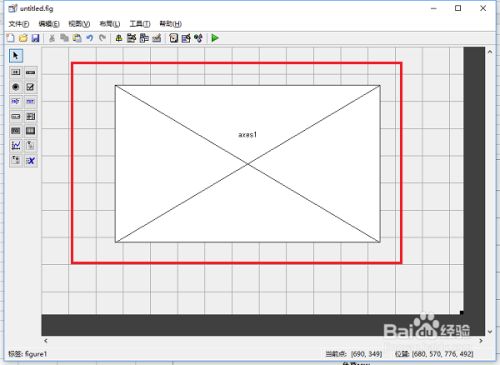Click the vertical scrollbar up arrow
This screenshot has width=500, height=365.
[x=490, y=52]
